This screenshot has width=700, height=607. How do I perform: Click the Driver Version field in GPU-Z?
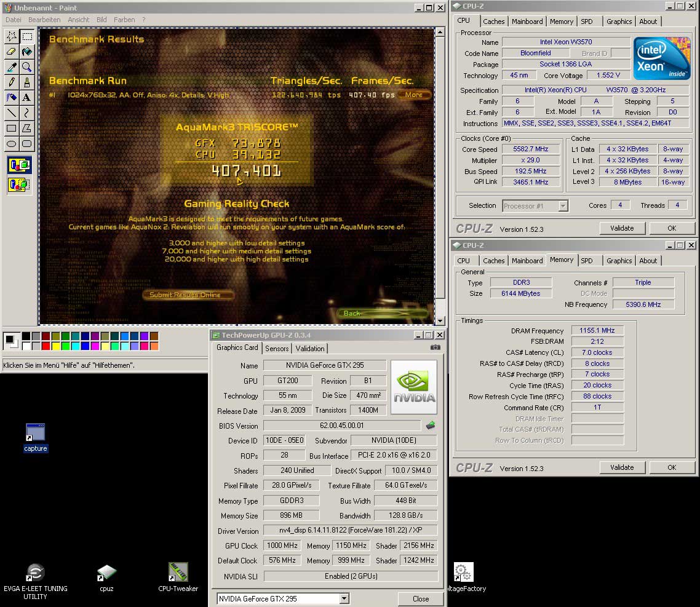[351, 530]
